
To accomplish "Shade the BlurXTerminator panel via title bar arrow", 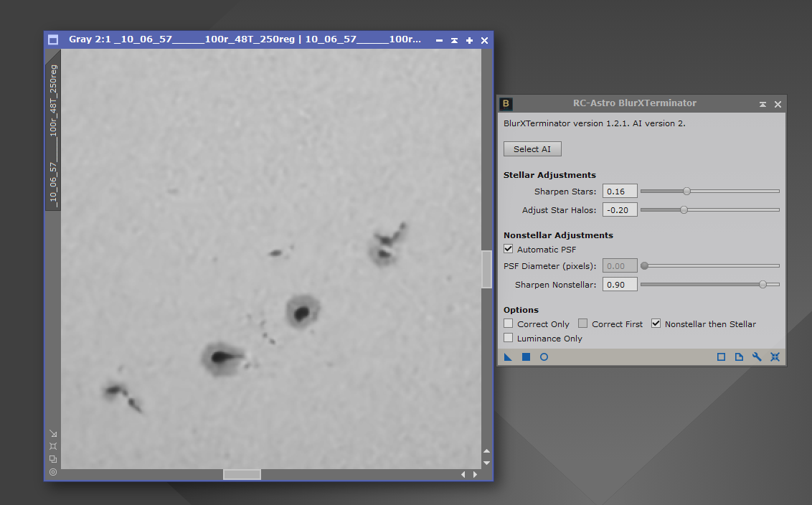I will pyautogui.click(x=763, y=104).
